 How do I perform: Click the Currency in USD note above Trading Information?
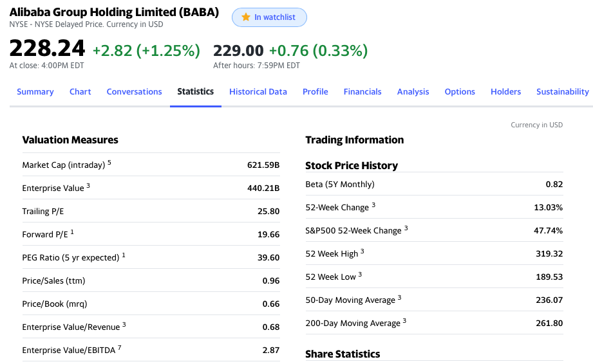point(536,125)
